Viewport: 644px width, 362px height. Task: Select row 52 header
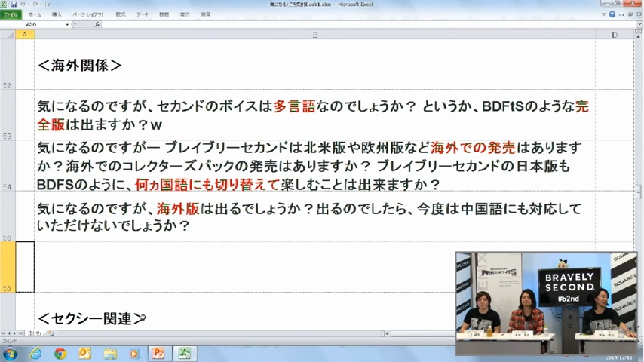click(x=8, y=65)
